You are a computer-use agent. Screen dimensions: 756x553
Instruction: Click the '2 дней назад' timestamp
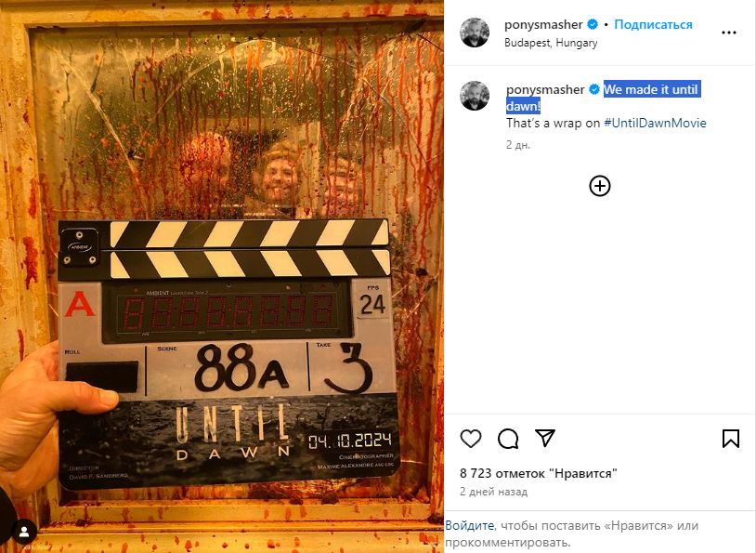point(493,492)
